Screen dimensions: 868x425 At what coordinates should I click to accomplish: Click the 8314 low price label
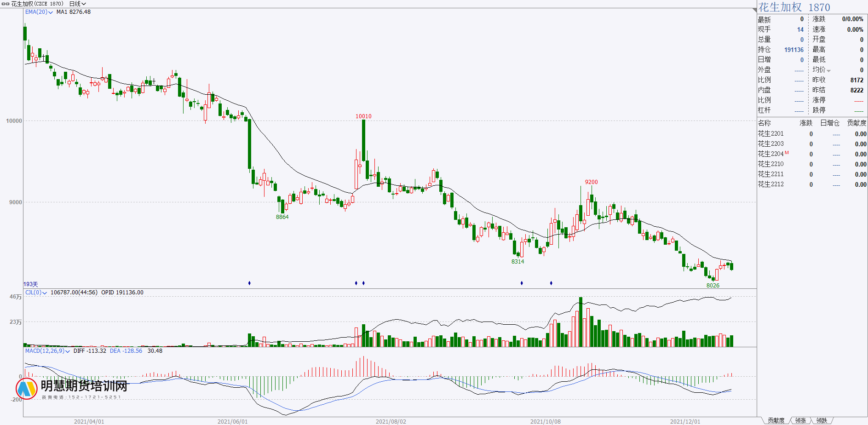click(517, 262)
